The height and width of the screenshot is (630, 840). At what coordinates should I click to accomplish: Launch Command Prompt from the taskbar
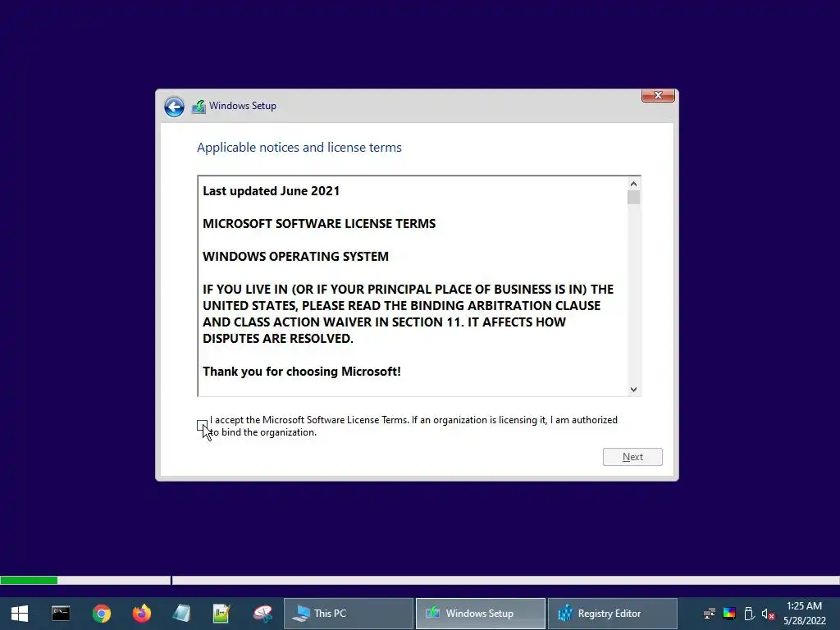(61, 614)
